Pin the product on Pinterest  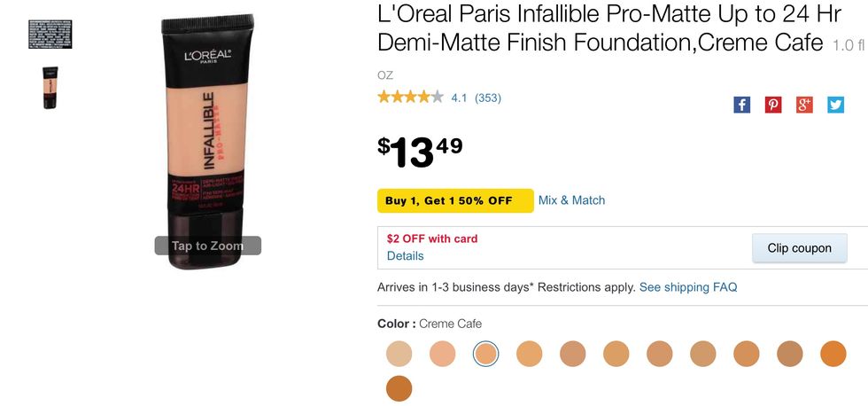773,105
